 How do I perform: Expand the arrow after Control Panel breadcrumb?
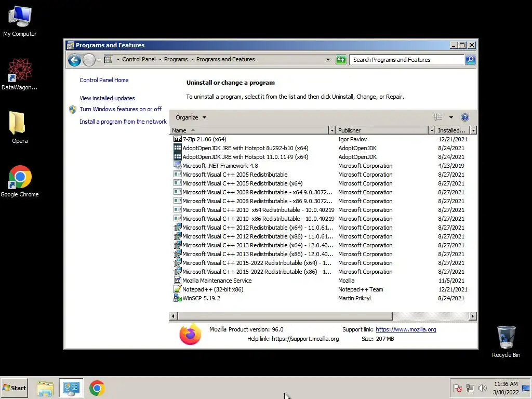point(160,60)
